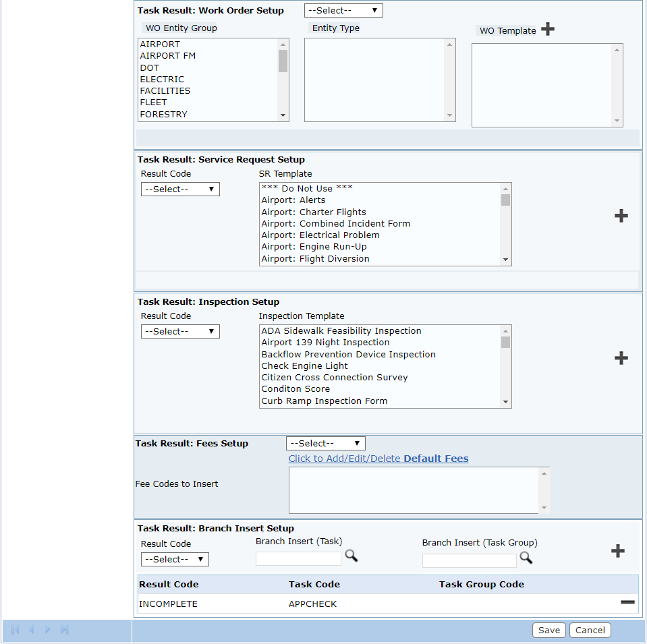Click the next-page arrow icon
Image resolution: width=647 pixels, height=644 pixels.
(48, 629)
